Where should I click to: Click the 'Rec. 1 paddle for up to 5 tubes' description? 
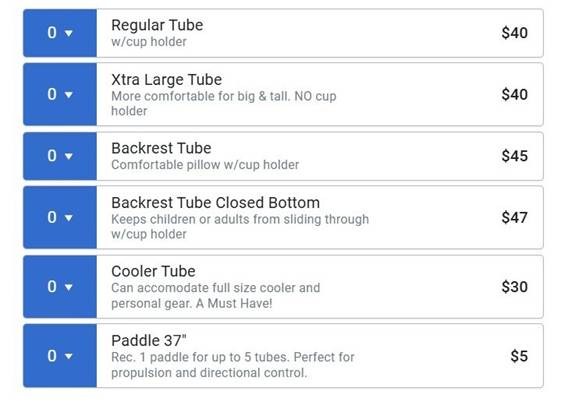[233, 365]
